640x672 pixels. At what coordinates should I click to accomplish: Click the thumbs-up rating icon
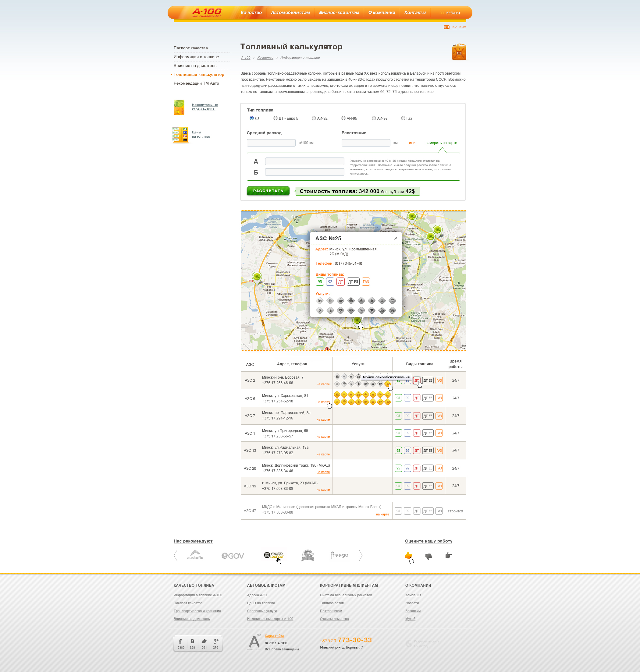coord(409,555)
